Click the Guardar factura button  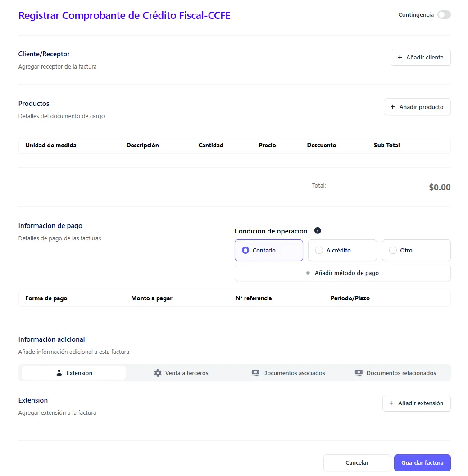tap(422, 462)
